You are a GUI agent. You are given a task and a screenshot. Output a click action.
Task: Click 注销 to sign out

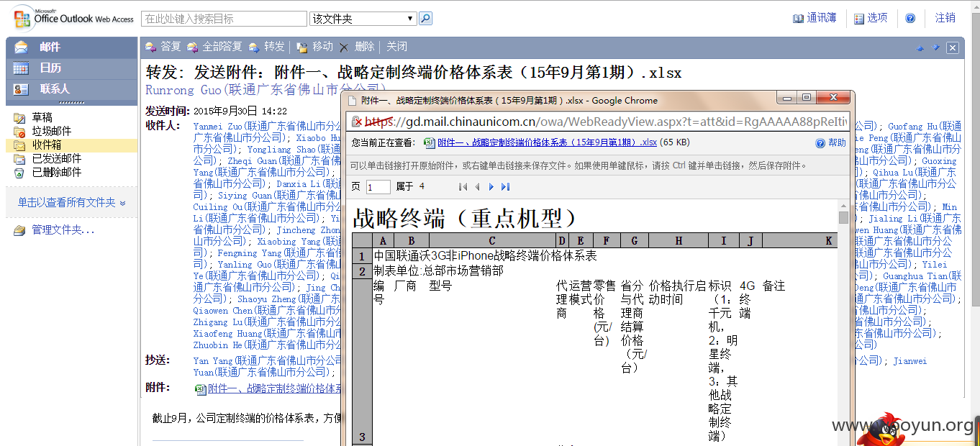(x=945, y=18)
